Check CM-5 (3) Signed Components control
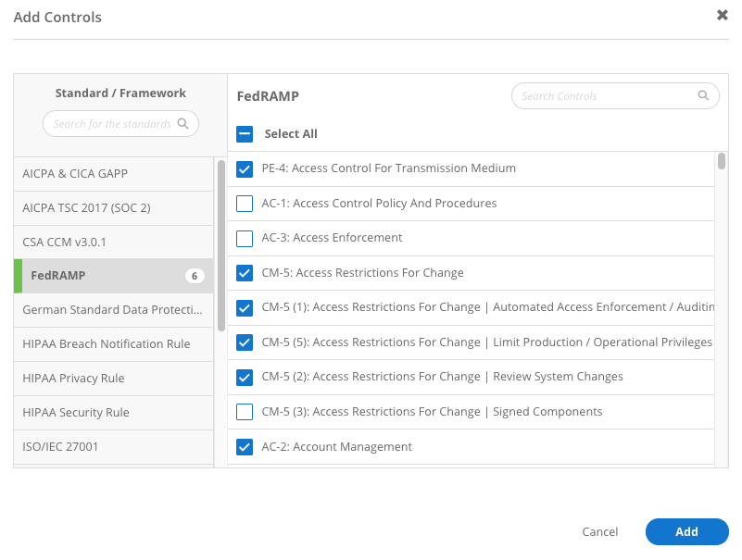This screenshot has height=560, width=742. (x=245, y=412)
